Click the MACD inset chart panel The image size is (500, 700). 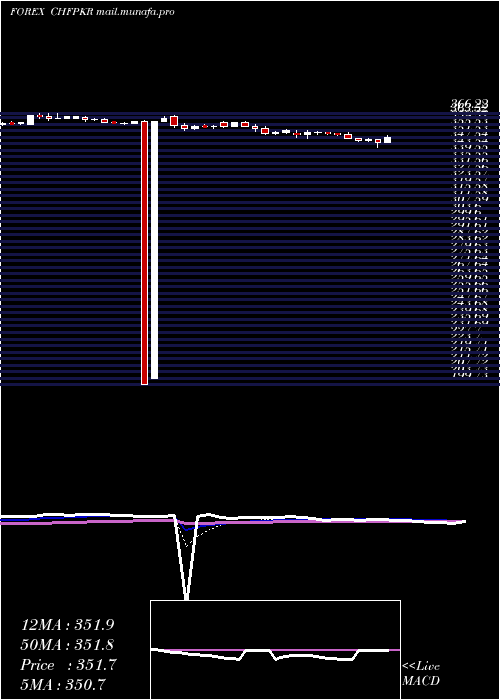click(x=275, y=650)
